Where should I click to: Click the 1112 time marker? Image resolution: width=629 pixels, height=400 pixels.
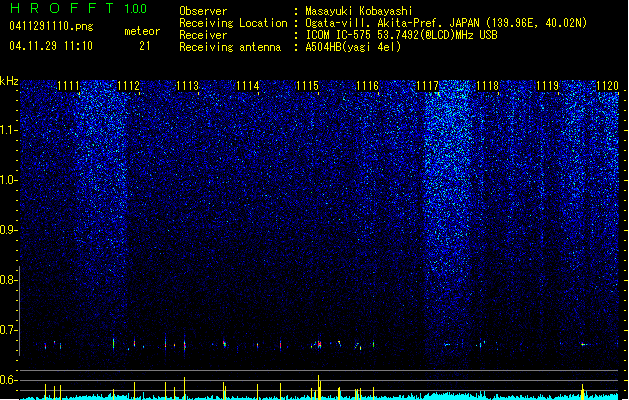(x=128, y=86)
